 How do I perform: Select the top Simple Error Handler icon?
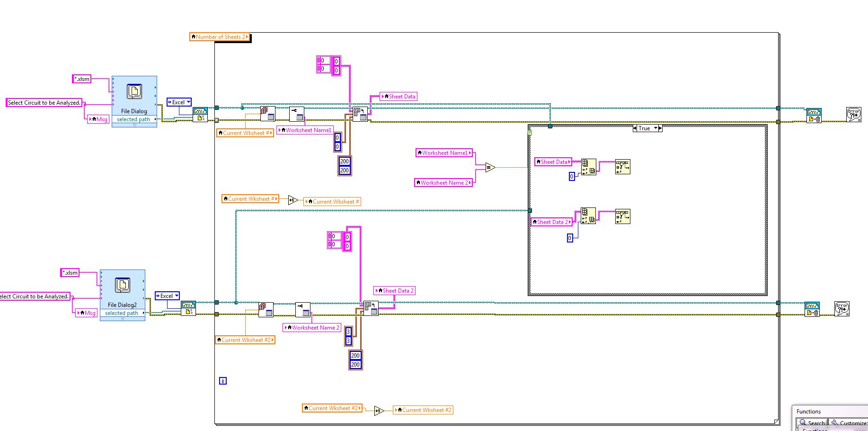[x=854, y=114]
